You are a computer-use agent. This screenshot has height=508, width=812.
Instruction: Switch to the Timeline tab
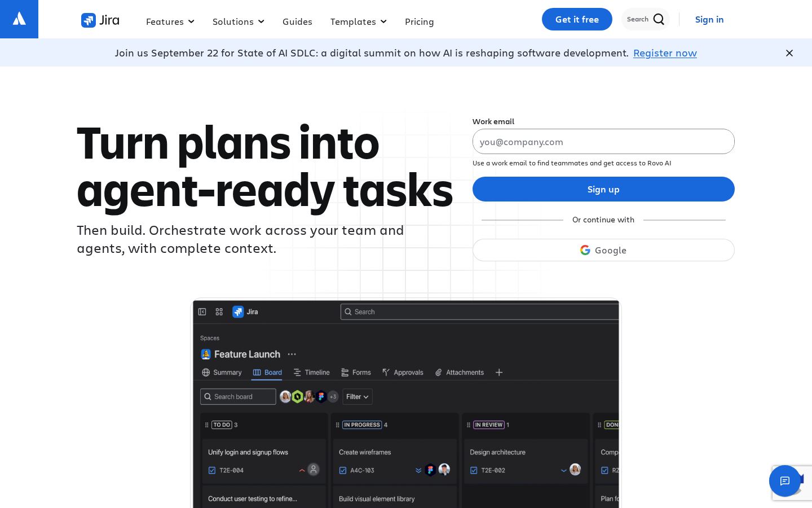pos(311,373)
